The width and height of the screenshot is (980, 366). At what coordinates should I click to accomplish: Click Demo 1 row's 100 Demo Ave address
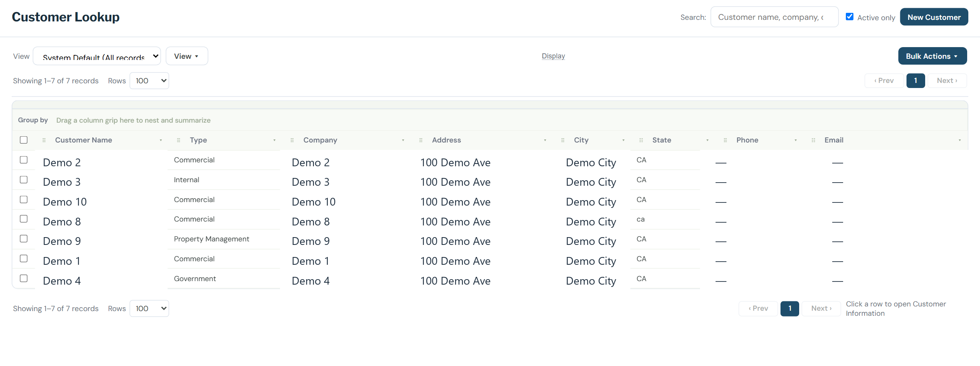(x=455, y=261)
